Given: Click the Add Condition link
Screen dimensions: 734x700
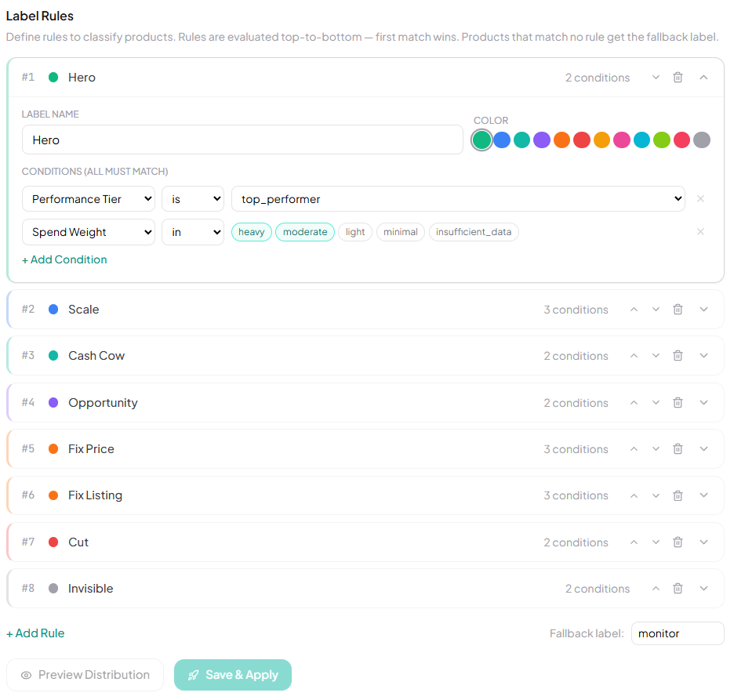Looking at the screenshot, I should point(64,259).
